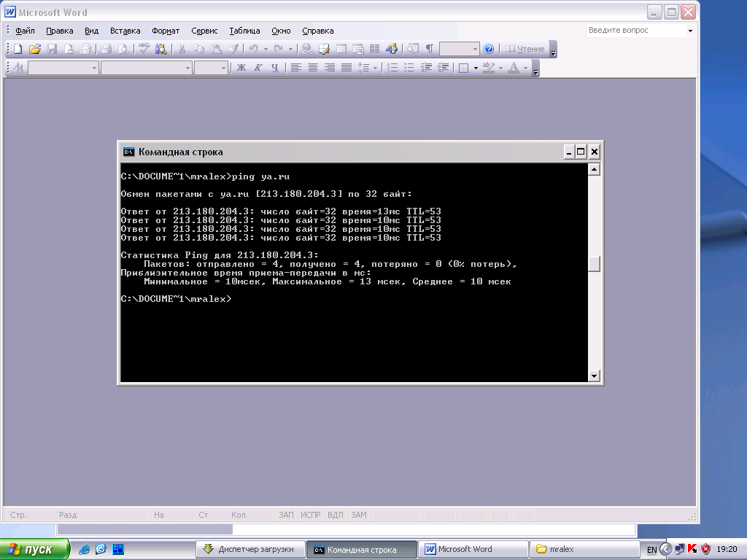Open the Формат menu
747x560 pixels.
click(x=166, y=31)
